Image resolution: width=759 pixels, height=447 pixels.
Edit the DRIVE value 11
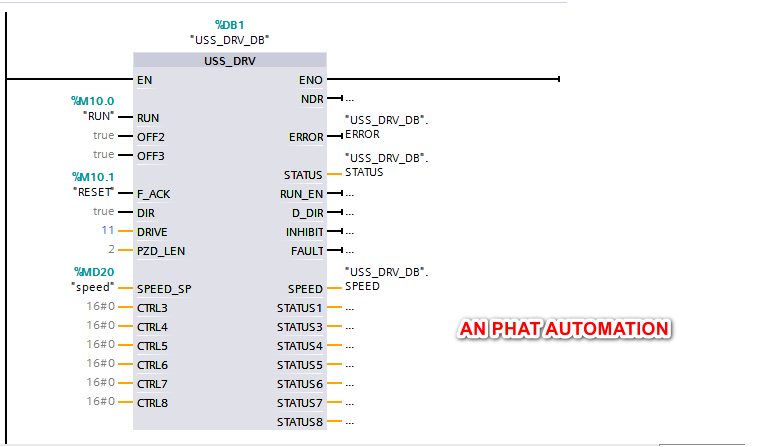coord(108,230)
